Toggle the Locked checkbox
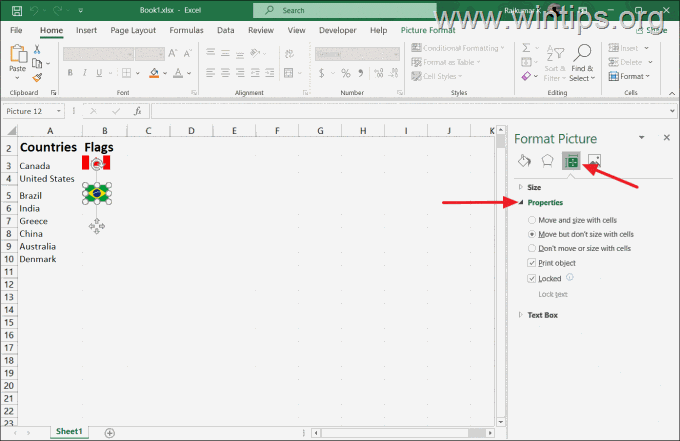The height and width of the screenshot is (441, 680). coord(532,279)
